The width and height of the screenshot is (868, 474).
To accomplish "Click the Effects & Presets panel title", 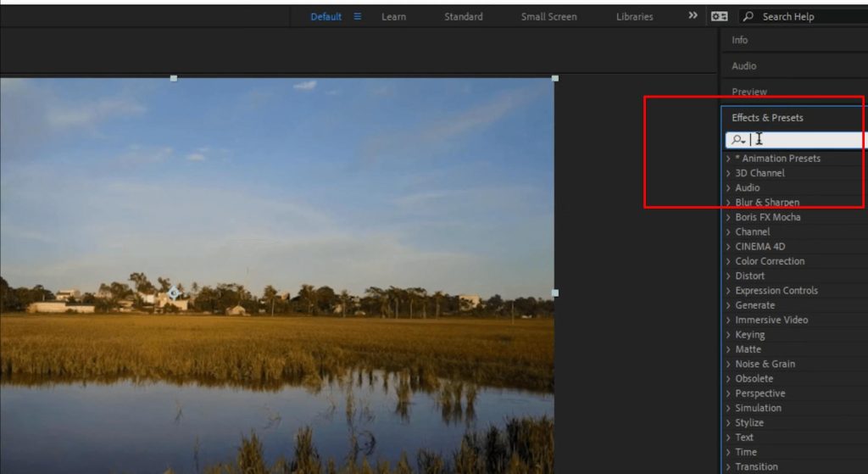I will coord(767,117).
